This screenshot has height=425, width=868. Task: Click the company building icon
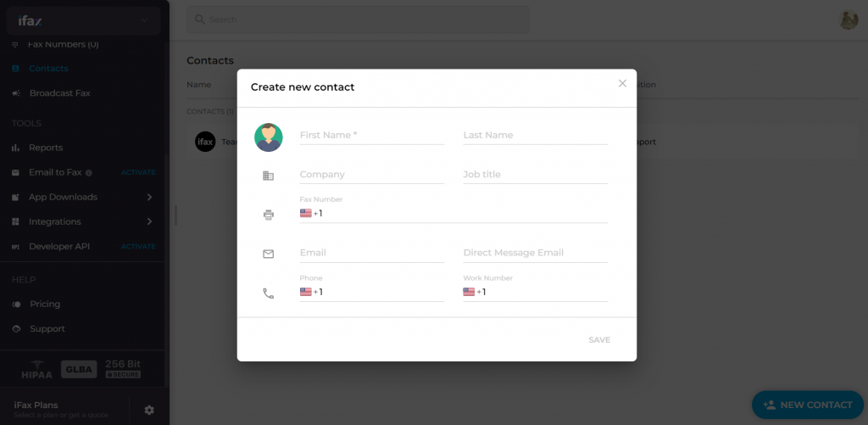click(x=269, y=176)
